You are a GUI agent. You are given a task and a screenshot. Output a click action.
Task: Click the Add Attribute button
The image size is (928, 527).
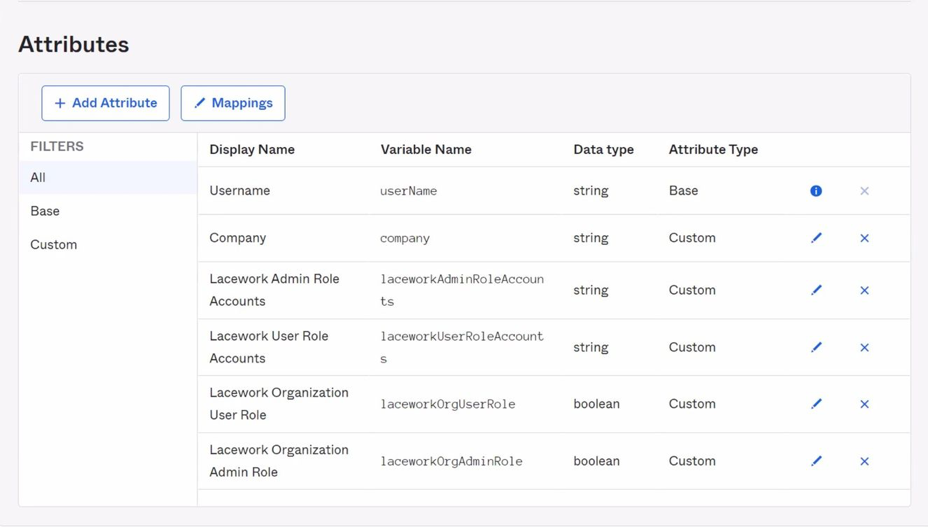[x=105, y=103]
